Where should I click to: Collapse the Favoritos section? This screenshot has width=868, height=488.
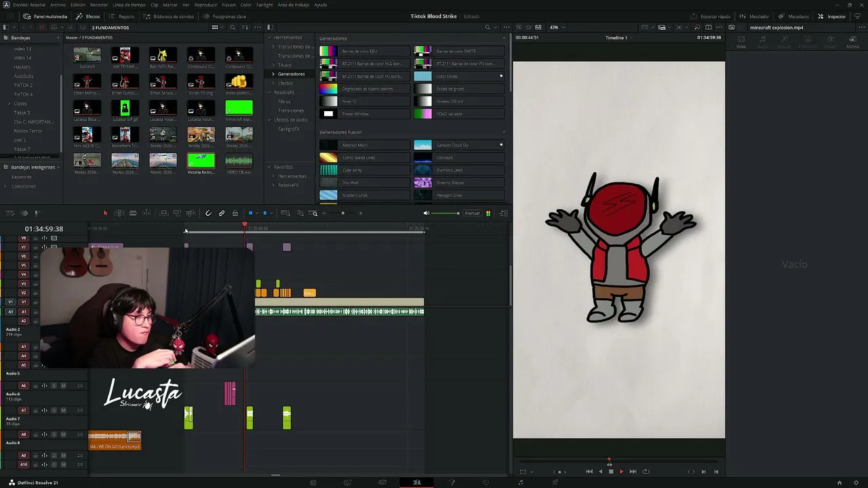pos(269,167)
